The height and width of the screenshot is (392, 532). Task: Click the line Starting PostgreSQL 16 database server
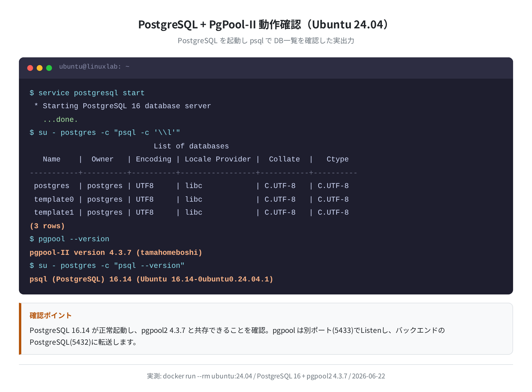point(123,106)
